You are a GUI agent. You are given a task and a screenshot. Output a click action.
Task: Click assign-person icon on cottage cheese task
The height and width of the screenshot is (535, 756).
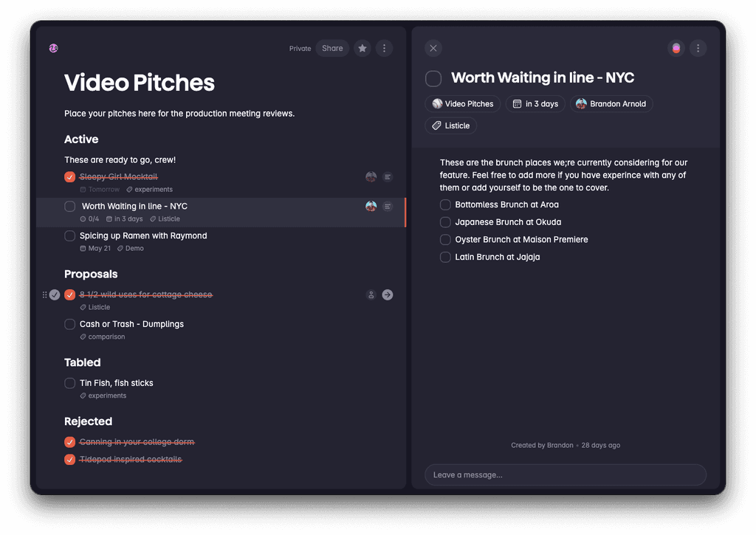click(371, 294)
